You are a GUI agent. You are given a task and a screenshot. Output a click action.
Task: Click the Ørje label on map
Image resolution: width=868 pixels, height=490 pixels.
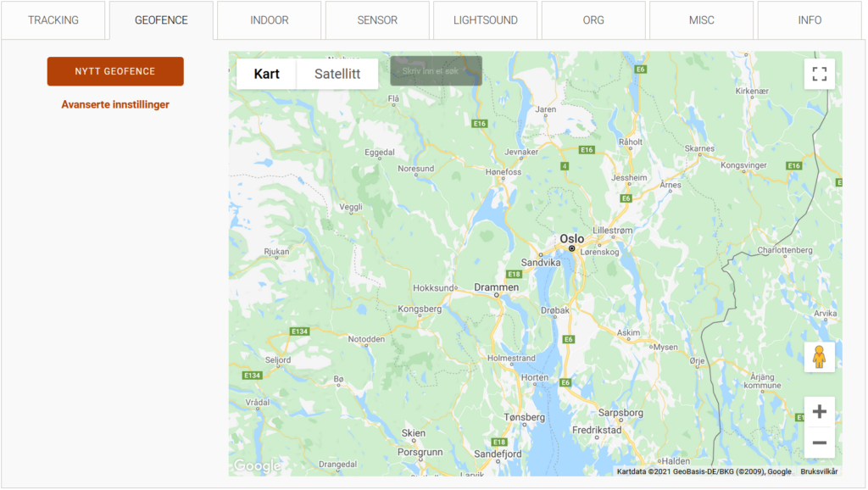(698, 361)
